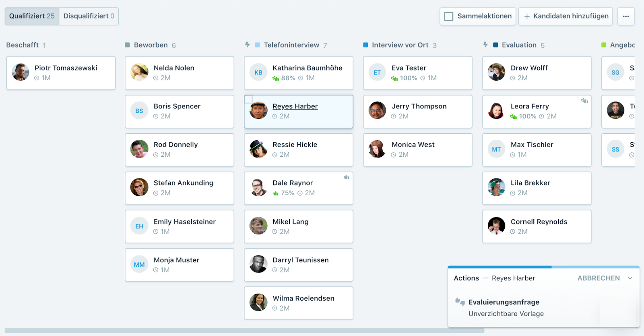Click the lightning bolt icon beside Evaluation
The image size is (644, 336).
pos(485,45)
